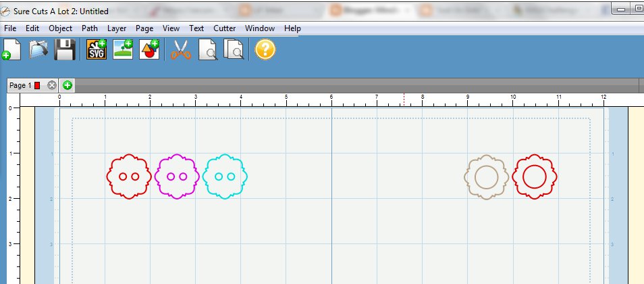Image resolution: width=644 pixels, height=284 pixels.
Task: Open the Page menu
Action: 144,28
